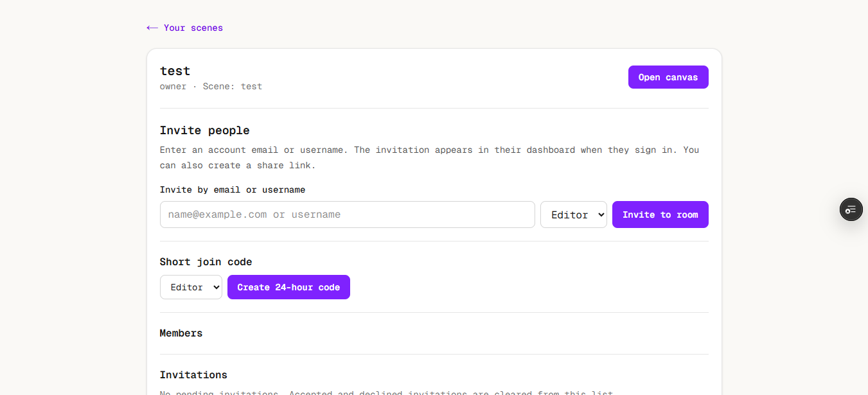
Task: Click the floating round checklist icon
Action: 851,209
